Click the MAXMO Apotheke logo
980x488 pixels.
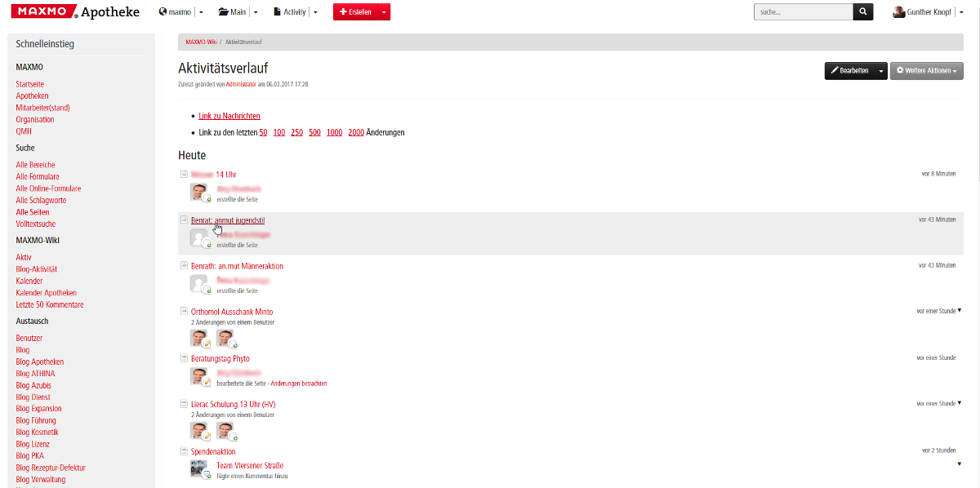tap(74, 12)
